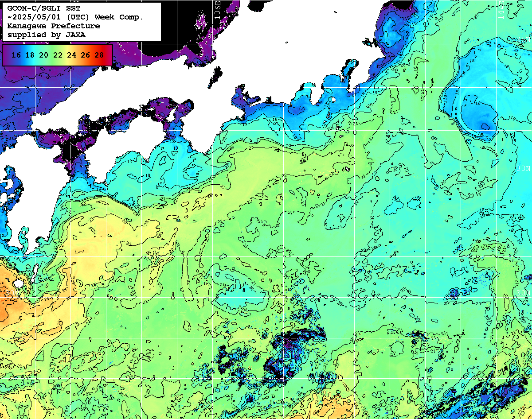Click the "33N" latitude label
The width and height of the screenshot is (532, 419).
(524, 168)
